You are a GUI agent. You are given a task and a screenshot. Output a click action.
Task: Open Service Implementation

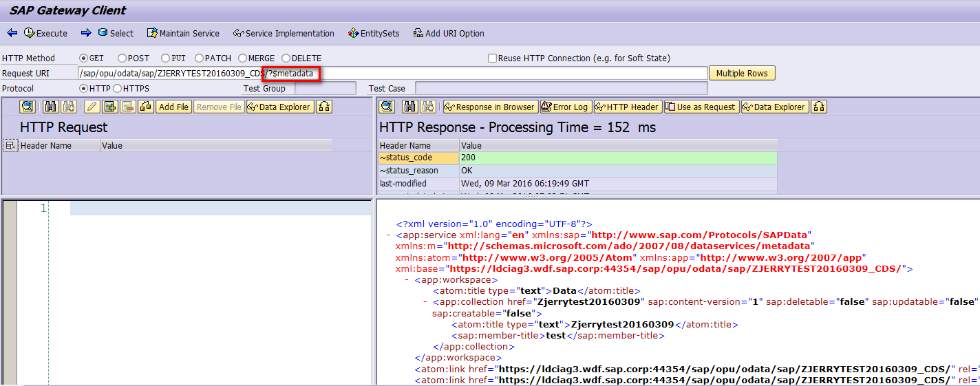point(284,33)
